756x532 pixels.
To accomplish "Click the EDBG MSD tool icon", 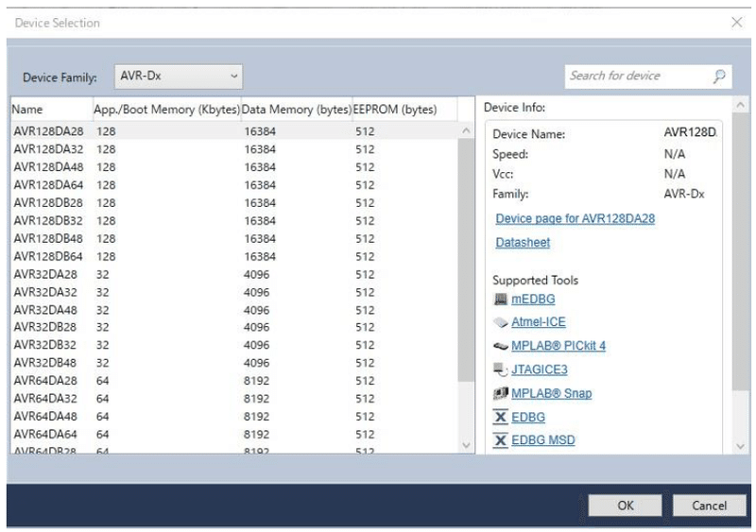I will point(501,440).
